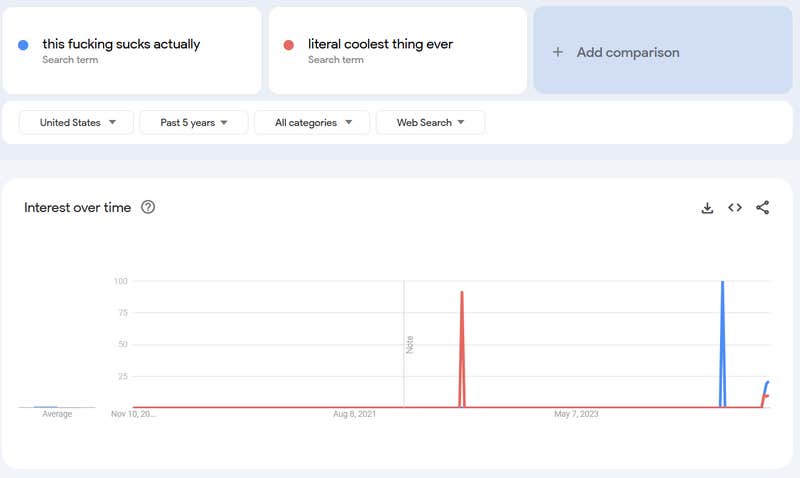This screenshot has height=478, width=800.
Task: Edit the 'this fucking sucks actually' search term
Action: coord(121,44)
